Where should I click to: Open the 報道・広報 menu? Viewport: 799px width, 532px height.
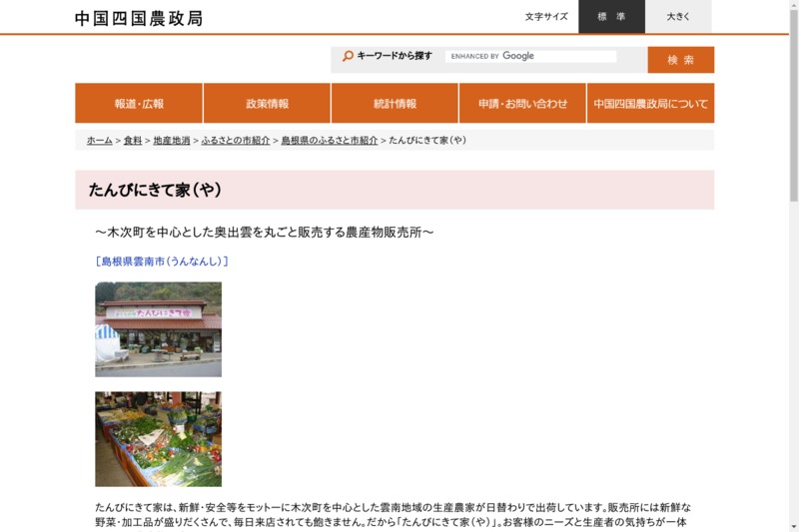coord(139,104)
